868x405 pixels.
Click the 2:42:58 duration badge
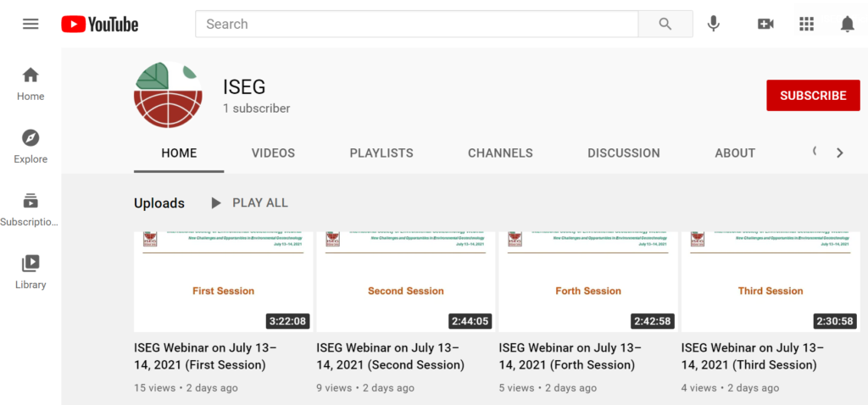click(652, 321)
